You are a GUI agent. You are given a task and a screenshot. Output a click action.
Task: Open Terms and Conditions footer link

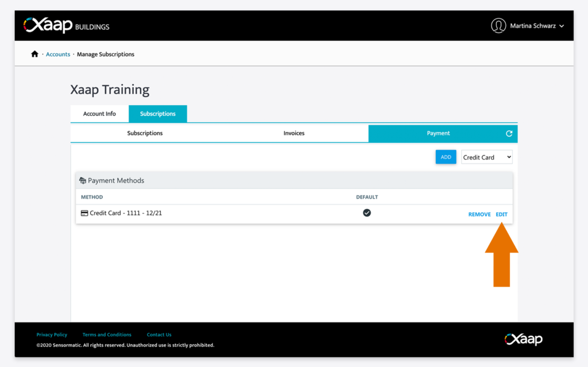107,335
